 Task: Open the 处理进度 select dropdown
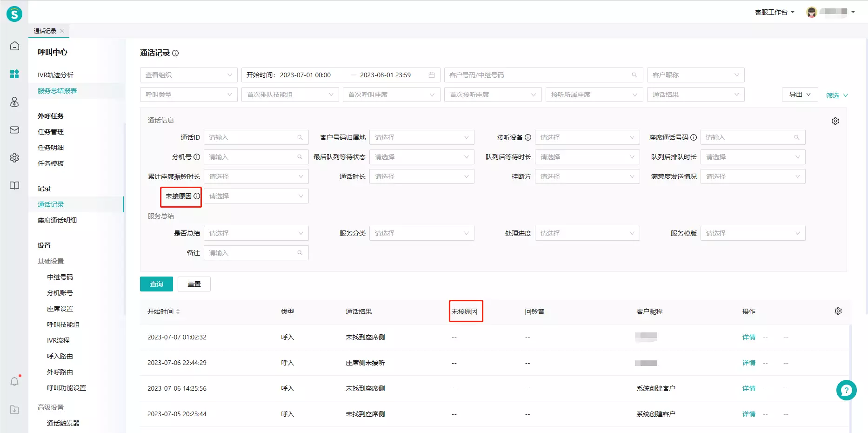pos(588,233)
